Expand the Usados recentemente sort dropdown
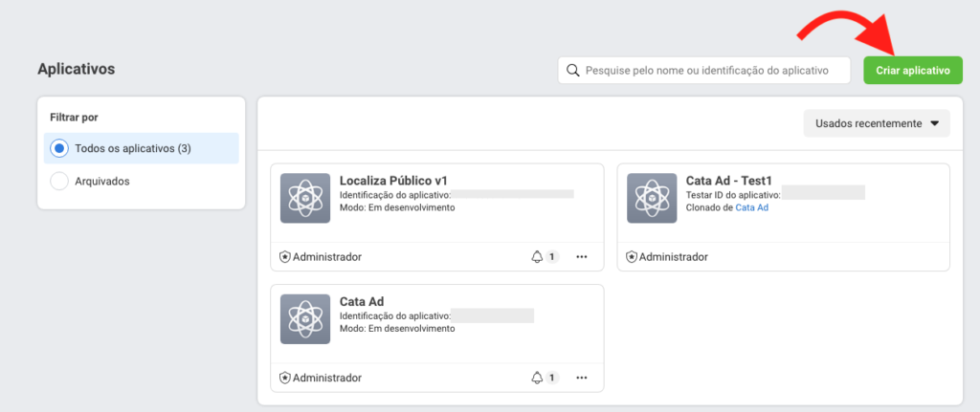Viewport: 980px width, 412px height. [x=877, y=123]
